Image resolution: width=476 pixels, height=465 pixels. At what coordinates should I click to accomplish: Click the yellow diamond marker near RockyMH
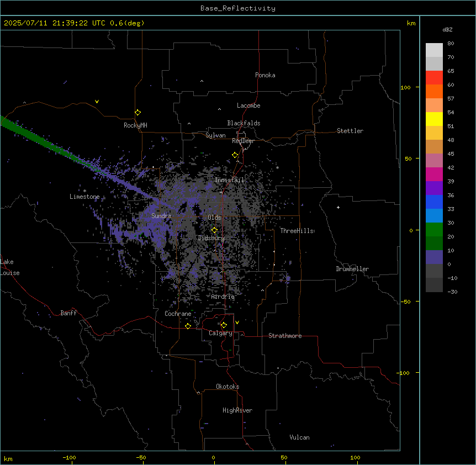click(x=138, y=113)
